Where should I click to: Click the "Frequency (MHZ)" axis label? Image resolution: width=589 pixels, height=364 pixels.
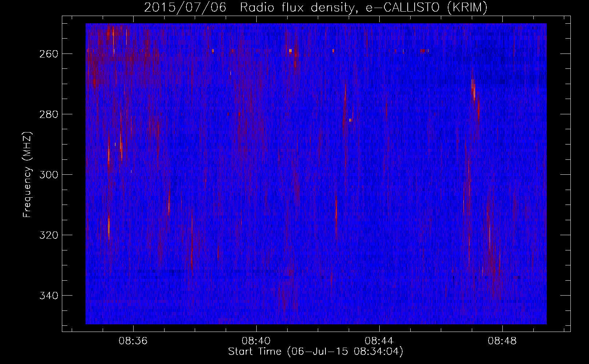[27, 174]
